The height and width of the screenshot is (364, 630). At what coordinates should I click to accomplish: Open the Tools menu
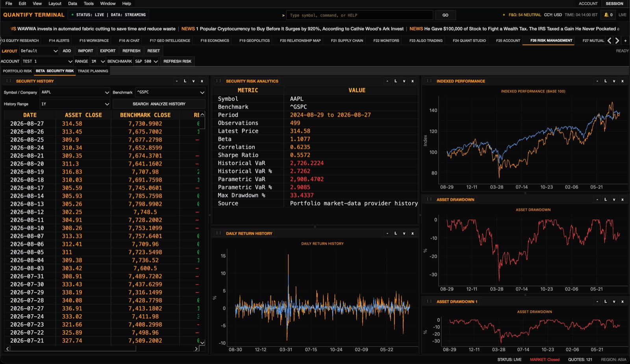click(x=89, y=4)
